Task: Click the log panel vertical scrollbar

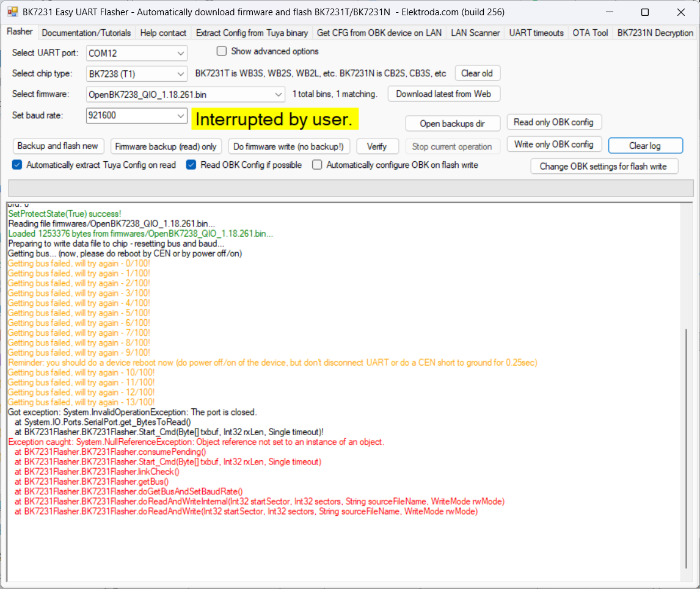Action: (686, 449)
